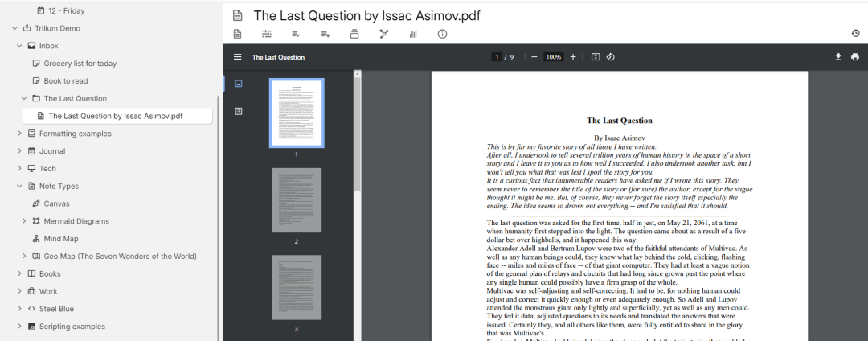
Task: Expand the Books tree node
Action: click(19, 273)
